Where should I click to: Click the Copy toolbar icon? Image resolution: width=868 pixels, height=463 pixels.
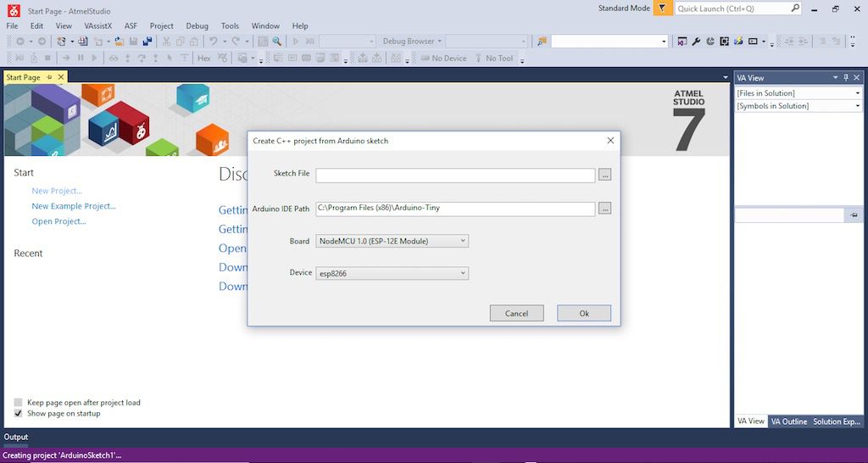coord(180,42)
